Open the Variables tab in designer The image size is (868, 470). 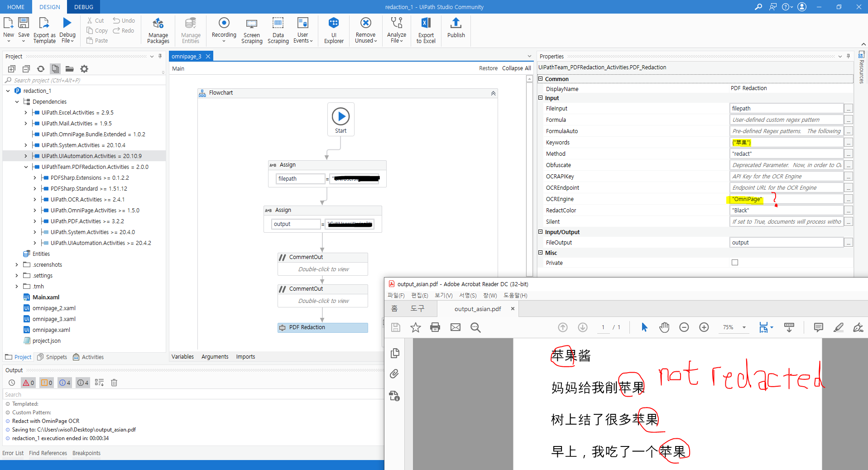click(x=182, y=357)
